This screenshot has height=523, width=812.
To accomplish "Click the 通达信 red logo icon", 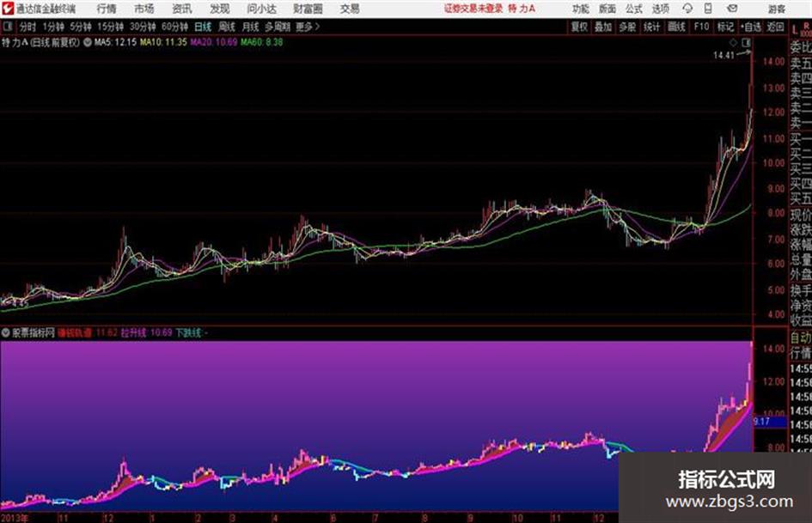I will click(8, 9).
